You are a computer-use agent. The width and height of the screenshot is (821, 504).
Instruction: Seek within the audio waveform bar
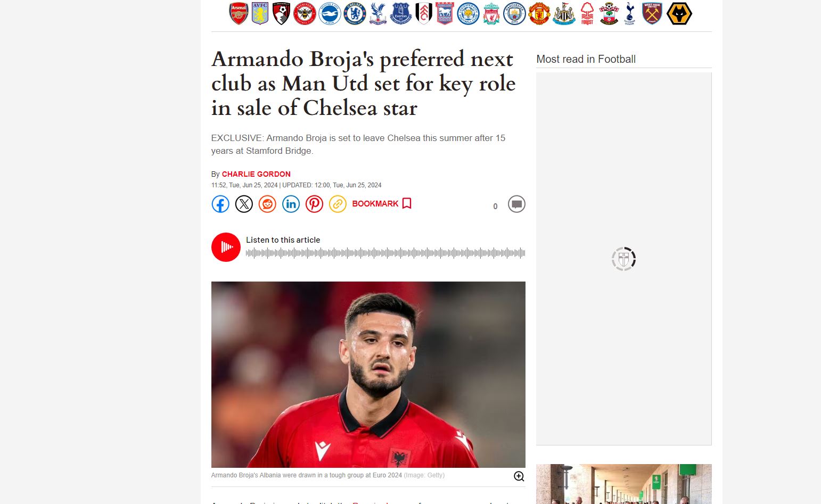[x=385, y=253]
